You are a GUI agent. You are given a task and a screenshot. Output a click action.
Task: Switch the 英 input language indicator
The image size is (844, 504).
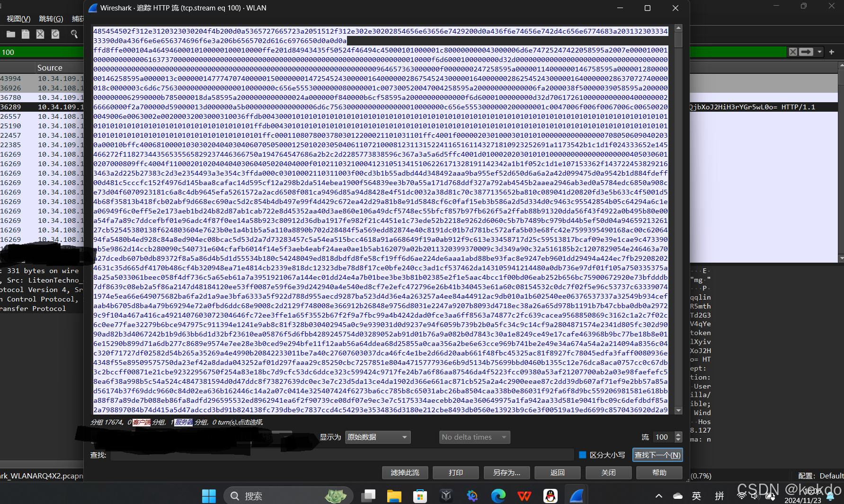(x=696, y=496)
